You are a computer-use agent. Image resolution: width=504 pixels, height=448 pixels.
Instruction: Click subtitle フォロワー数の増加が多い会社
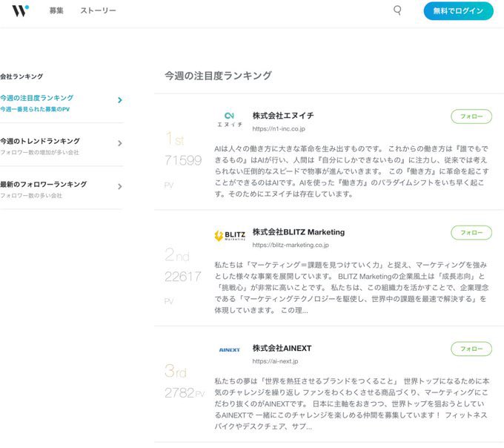click(39, 153)
